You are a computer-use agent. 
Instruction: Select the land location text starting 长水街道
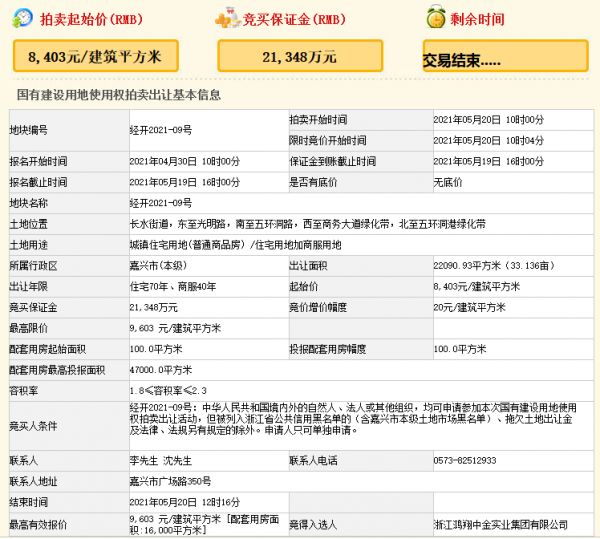point(308,224)
